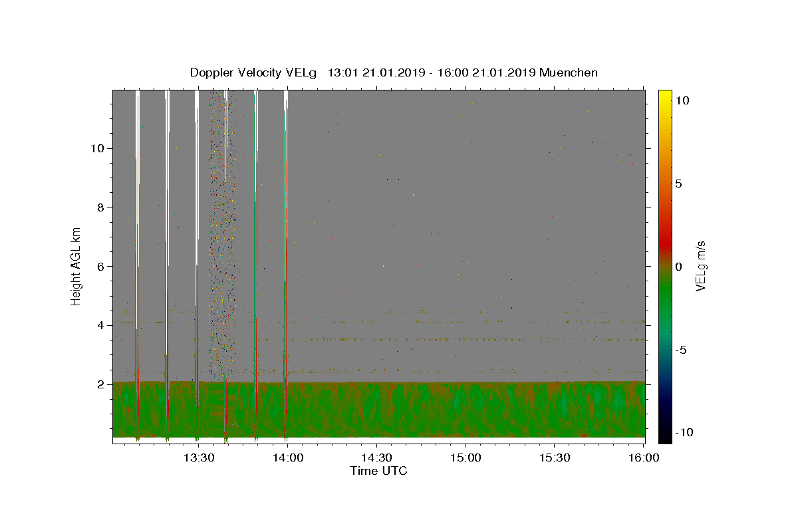Screen dimensions: 798x532
Task: Click the '15:00' time tick label
Action: coord(465,458)
